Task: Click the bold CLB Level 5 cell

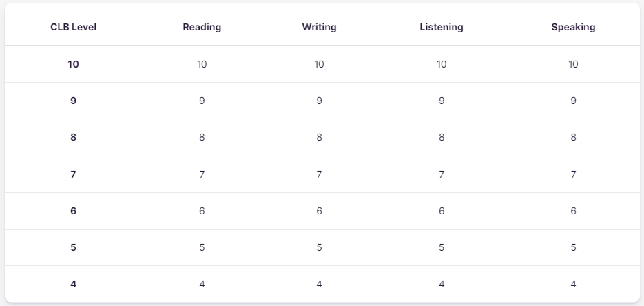Action: 73,247
